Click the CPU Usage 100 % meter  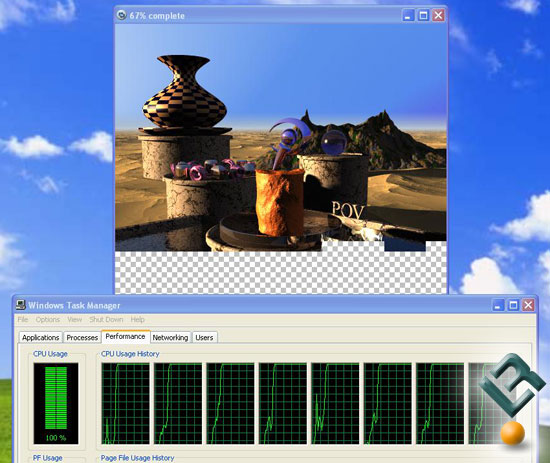click(56, 404)
